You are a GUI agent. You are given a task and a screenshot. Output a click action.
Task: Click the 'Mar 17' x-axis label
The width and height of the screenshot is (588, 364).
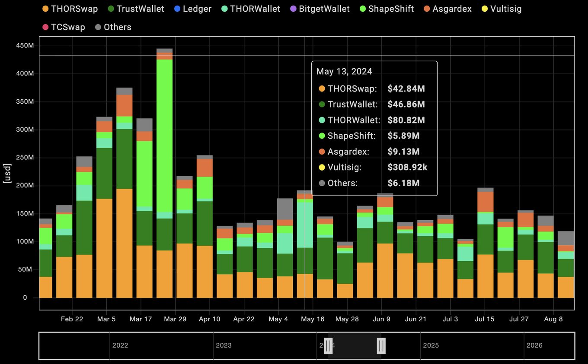pos(141,319)
